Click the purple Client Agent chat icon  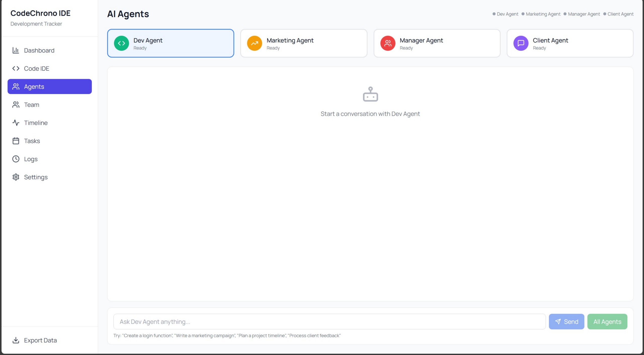click(521, 43)
